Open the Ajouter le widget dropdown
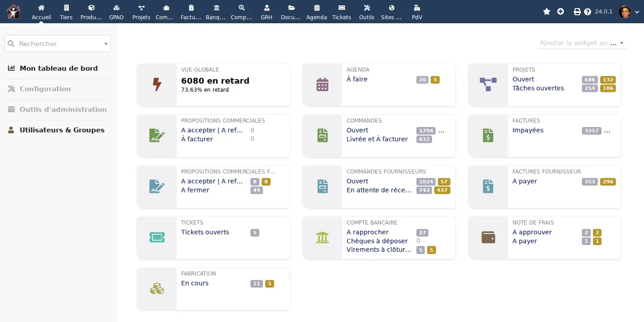The image size is (644, 322). pyautogui.click(x=581, y=43)
